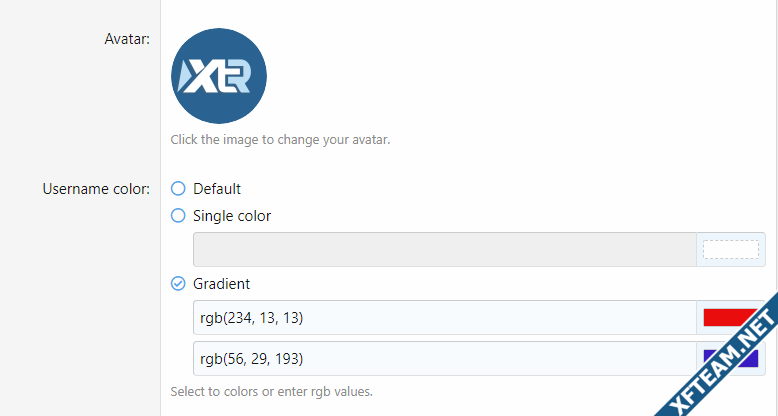The width and height of the screenshot is (778, 416).
Task: Click the "Default" option label text
Action: pyautogui.click(x=217, y=189)
